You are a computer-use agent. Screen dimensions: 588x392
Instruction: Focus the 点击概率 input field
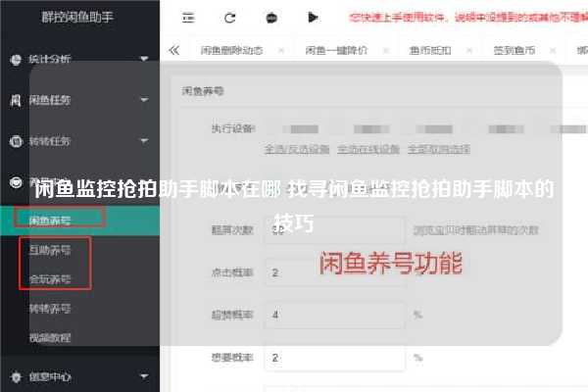335,272
